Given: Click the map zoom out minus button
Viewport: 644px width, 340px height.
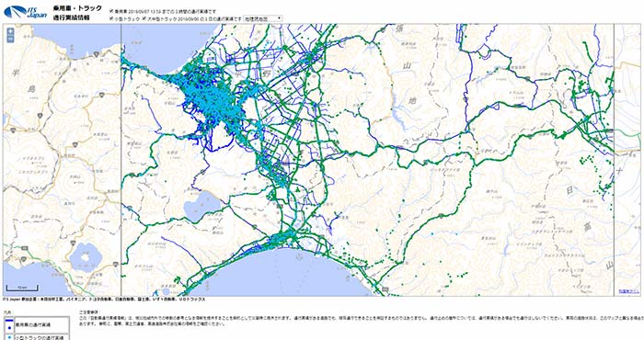Looking at the screenshot, I should point(10,40).
